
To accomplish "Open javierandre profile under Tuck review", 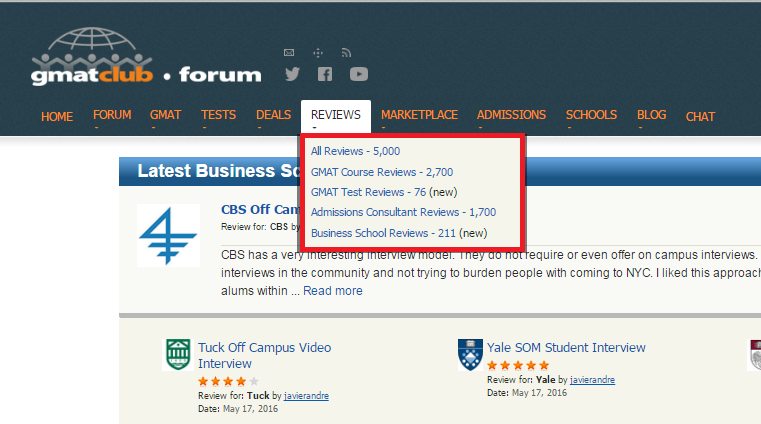I will click(x=306, y=396).
